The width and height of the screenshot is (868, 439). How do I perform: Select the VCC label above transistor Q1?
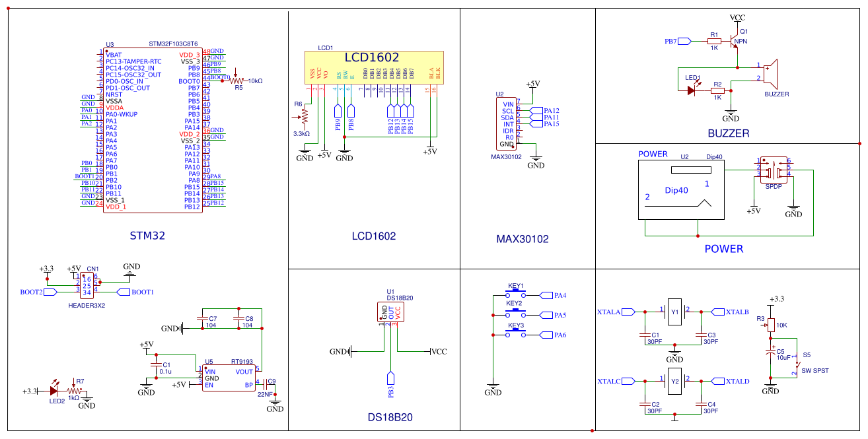coord(738,17)
